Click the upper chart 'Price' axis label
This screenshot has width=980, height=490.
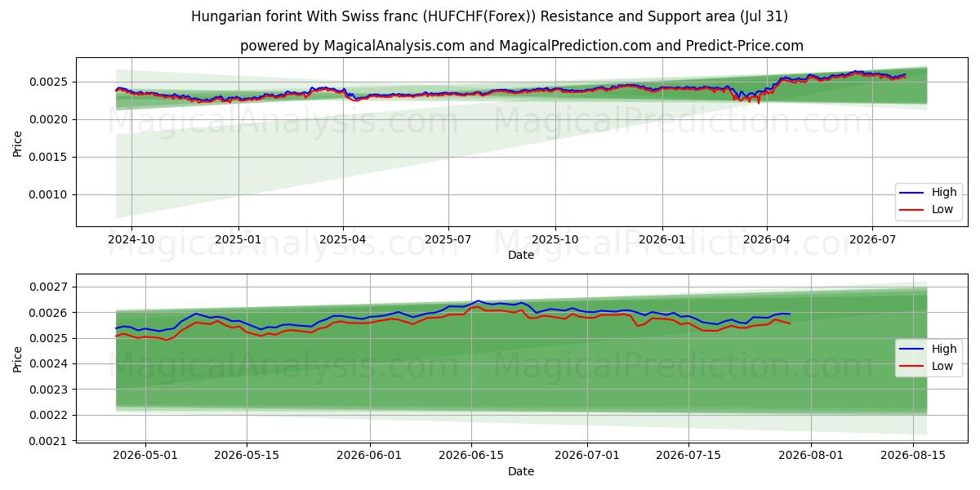click(x=18, y=141)
